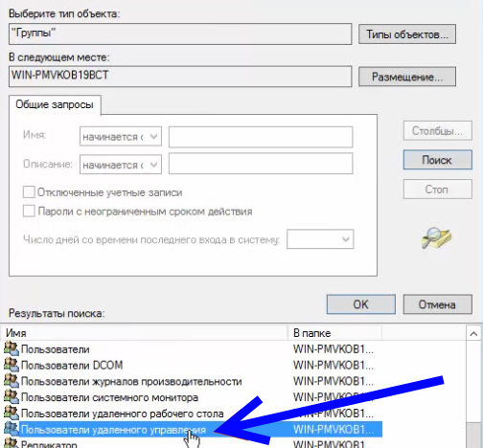Click icon for Пользователи журналов производительности

click(x=11, y=381)
